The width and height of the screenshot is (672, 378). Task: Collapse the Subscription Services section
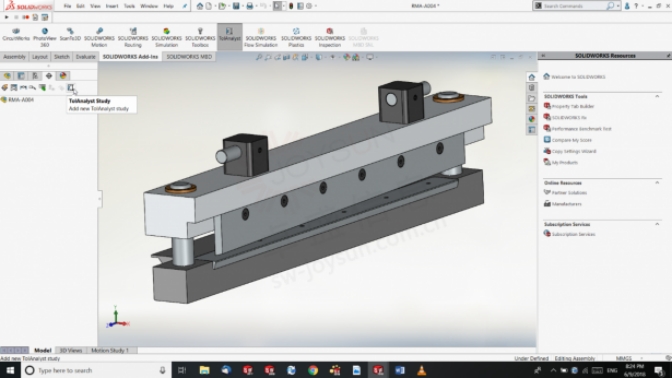point(657,224)
